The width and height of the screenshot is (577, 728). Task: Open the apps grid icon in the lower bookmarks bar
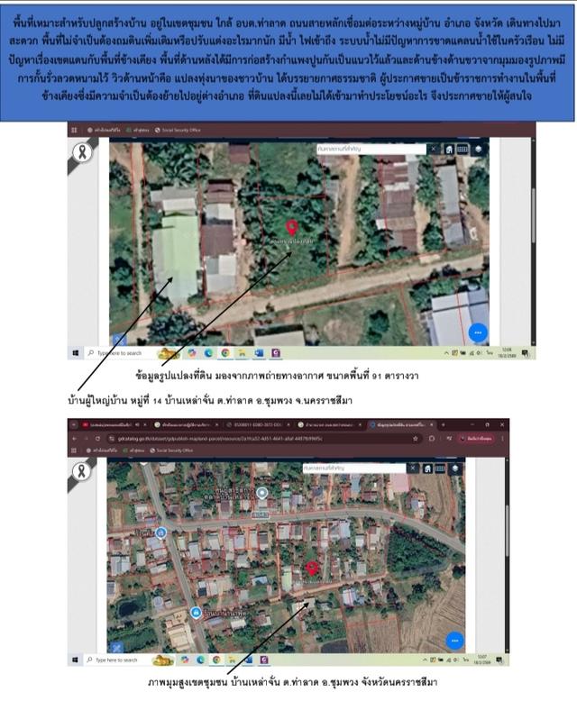74,450
